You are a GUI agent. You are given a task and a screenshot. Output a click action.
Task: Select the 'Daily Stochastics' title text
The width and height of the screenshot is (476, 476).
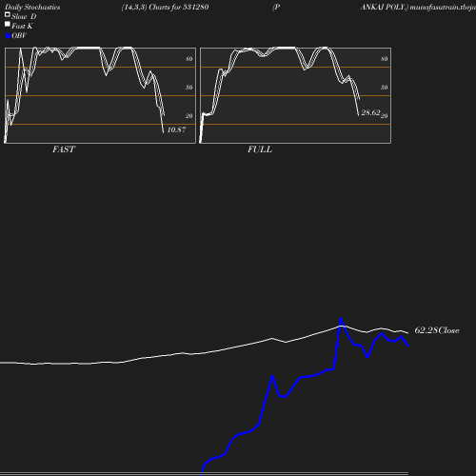[32, 7]
